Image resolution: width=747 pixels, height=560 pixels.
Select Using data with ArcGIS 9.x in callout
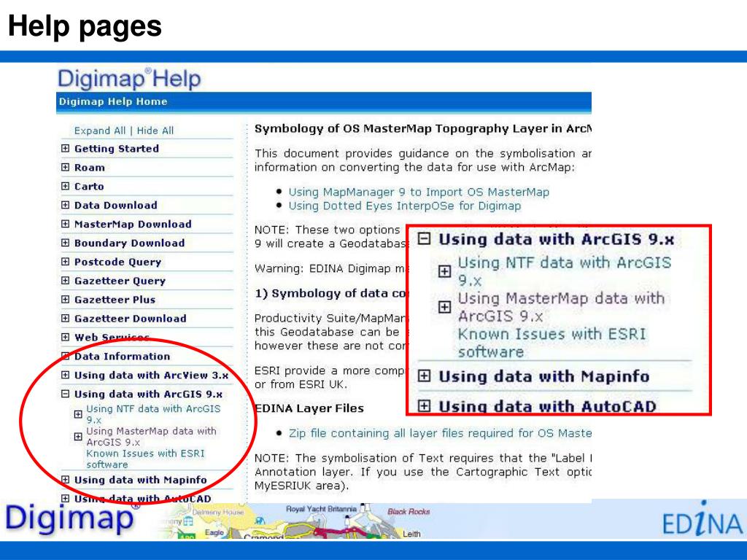click(x=557, y=239)
